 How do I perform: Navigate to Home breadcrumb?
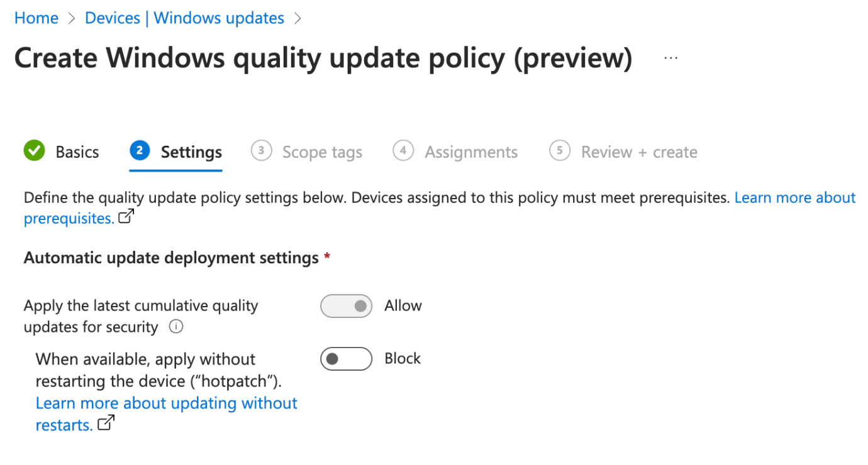pyautogui.click(x=36, y=18)
